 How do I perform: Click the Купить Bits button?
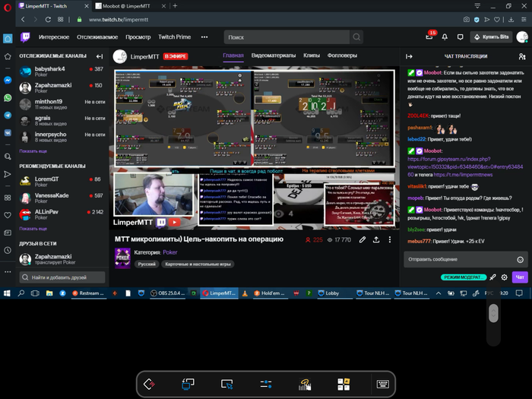coord(491,37)
